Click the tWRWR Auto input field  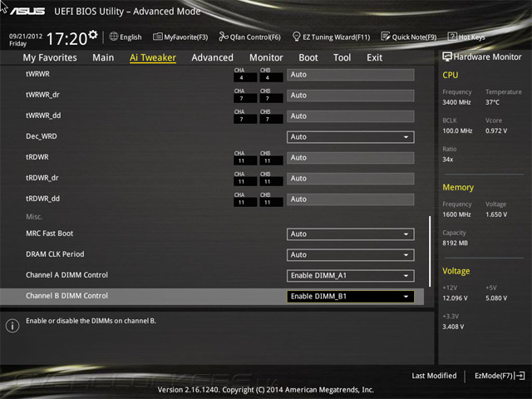[351, 75]
